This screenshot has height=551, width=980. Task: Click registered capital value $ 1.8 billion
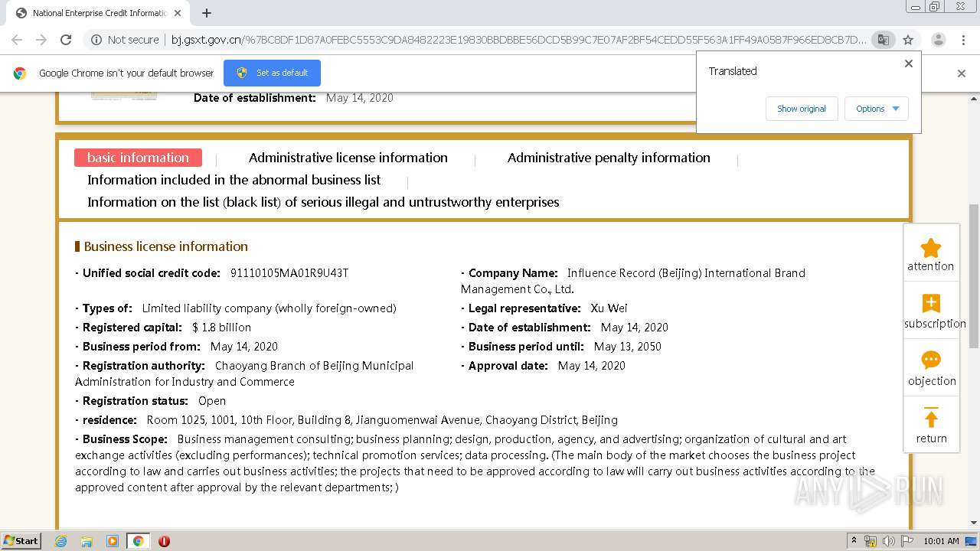point(221,328)
